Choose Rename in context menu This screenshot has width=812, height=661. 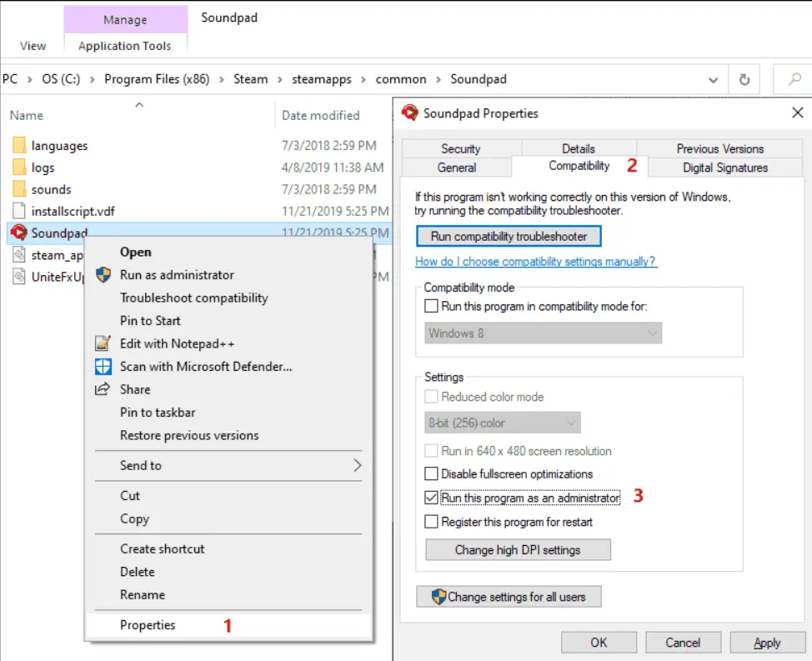(228, 594)
